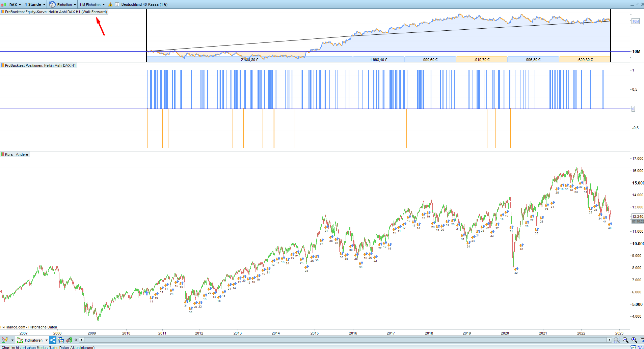Viewport: 644px width, 349px height.
Task: Restore down the chart window
Action: [638, 5]
